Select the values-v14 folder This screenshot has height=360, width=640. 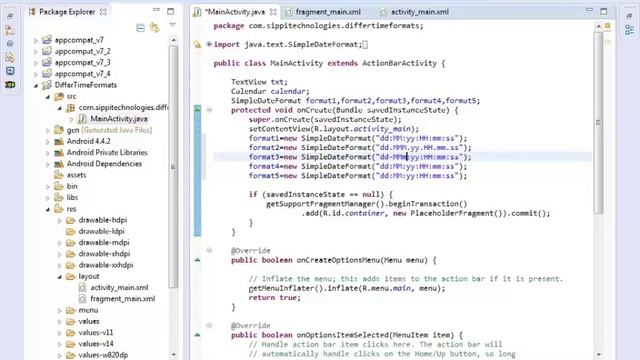[96, 344]
